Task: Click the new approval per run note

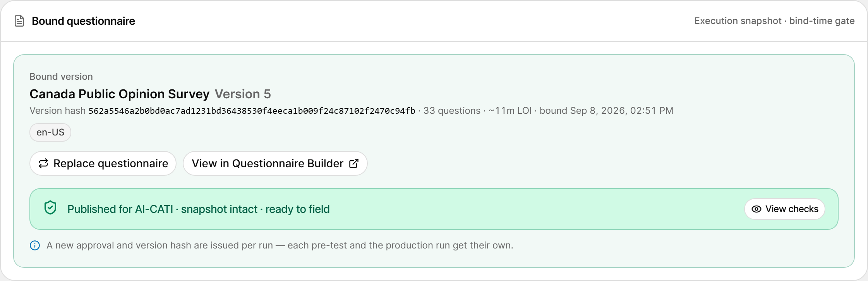Action: click(280, 245)
